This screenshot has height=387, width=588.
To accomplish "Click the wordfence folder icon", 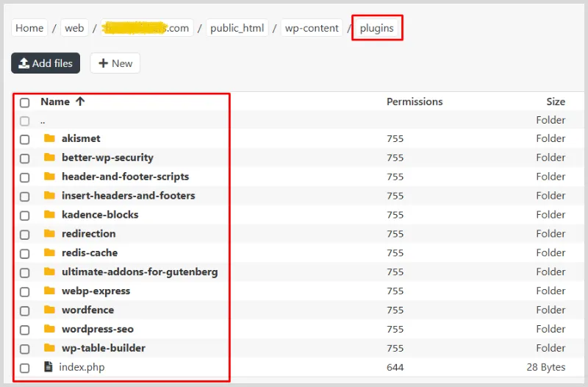I will [x=49, y=310].
